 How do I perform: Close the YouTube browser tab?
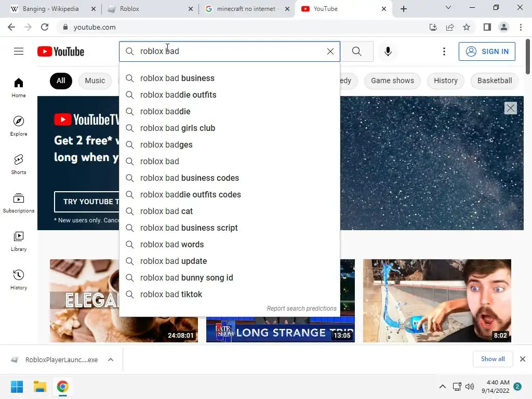tap(384, 9)
